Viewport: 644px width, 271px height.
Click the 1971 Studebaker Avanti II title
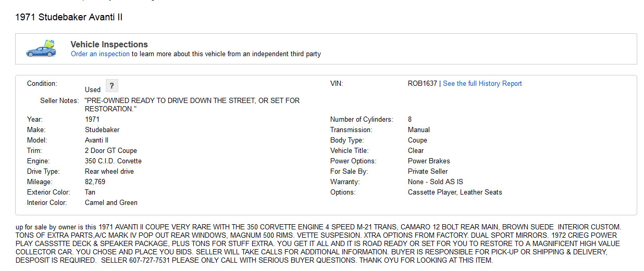[69, 17]
